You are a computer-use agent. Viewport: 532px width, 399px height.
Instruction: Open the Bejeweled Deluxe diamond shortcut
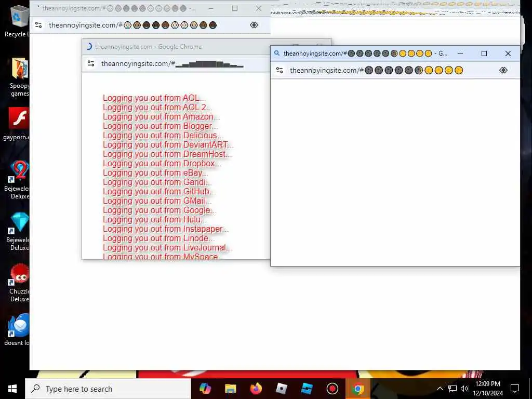pyautogui.click(x=18, y=231)
